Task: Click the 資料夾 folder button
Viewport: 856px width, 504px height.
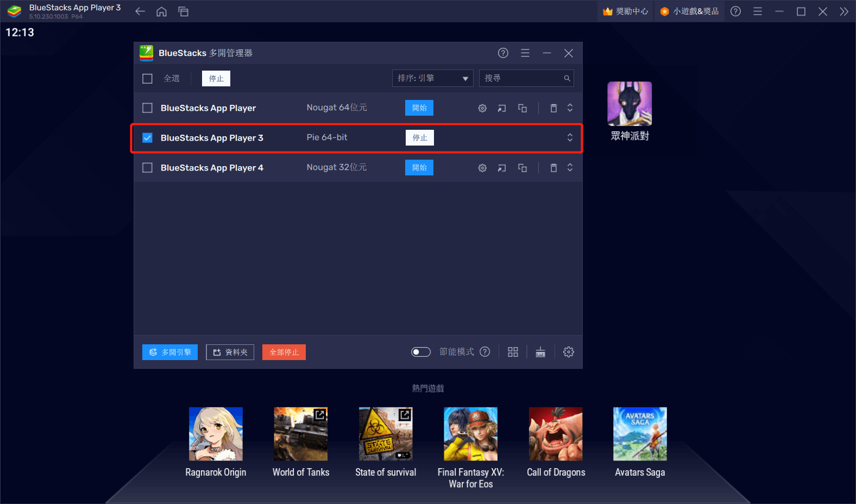Action: coord(230,352)
